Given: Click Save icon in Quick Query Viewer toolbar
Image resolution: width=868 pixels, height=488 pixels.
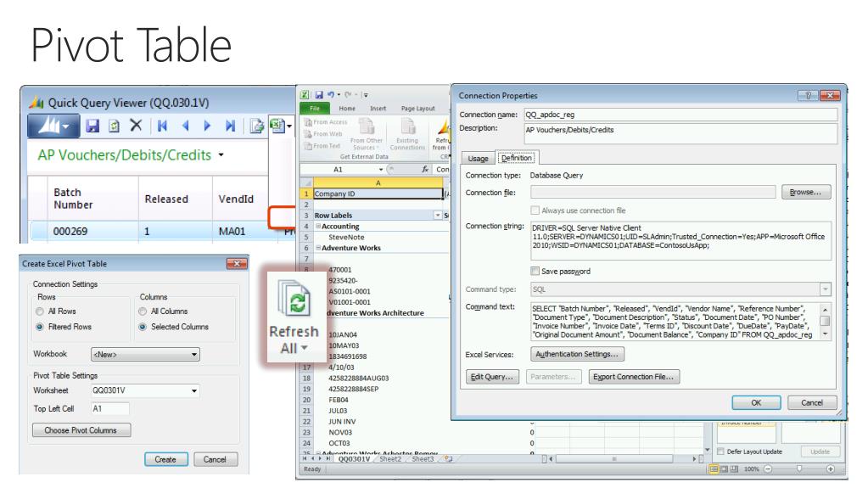Looking at the screenshot, I should [92, 126].
